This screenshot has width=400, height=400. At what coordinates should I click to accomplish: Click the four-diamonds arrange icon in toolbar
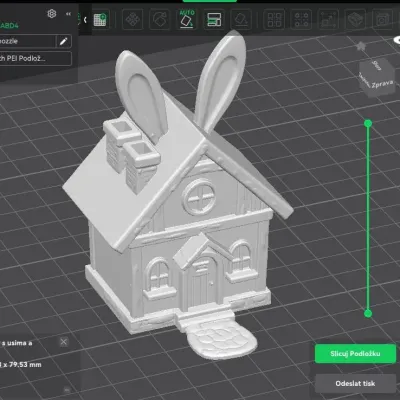[x=132, y=20]
